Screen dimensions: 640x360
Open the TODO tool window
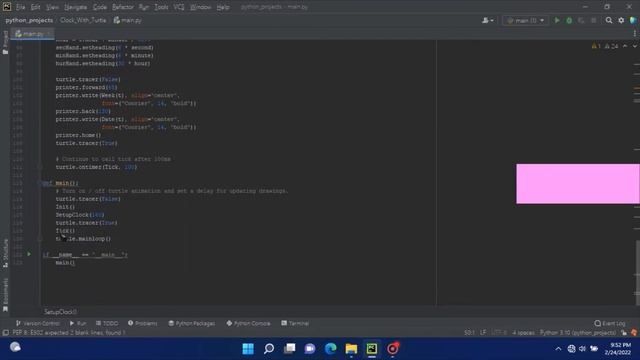pos(107,323)
